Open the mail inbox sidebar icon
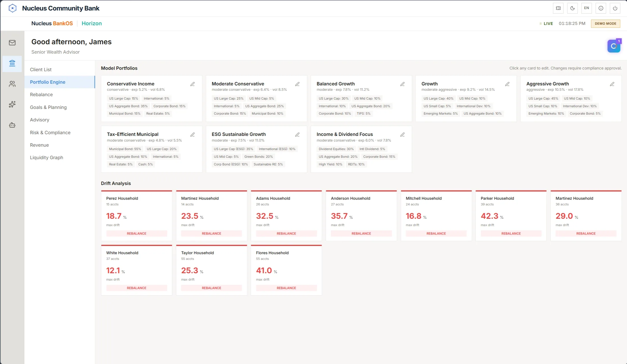Viewport: 627px width, 364px height. coord(12,43)
